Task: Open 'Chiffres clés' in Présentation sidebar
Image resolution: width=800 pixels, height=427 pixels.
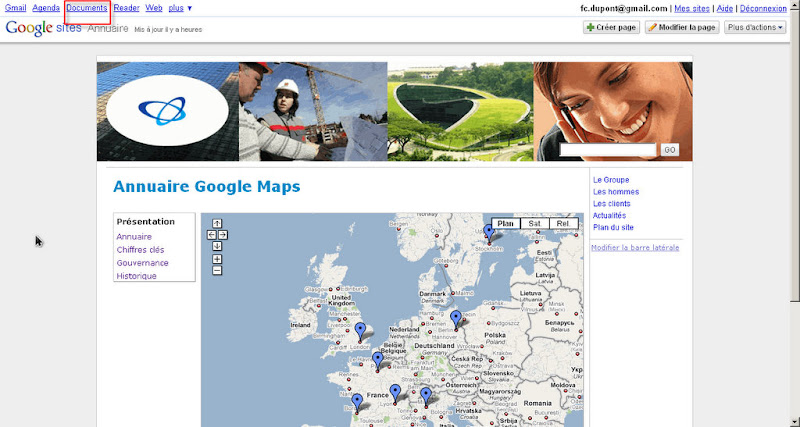Action: [141, 250]
